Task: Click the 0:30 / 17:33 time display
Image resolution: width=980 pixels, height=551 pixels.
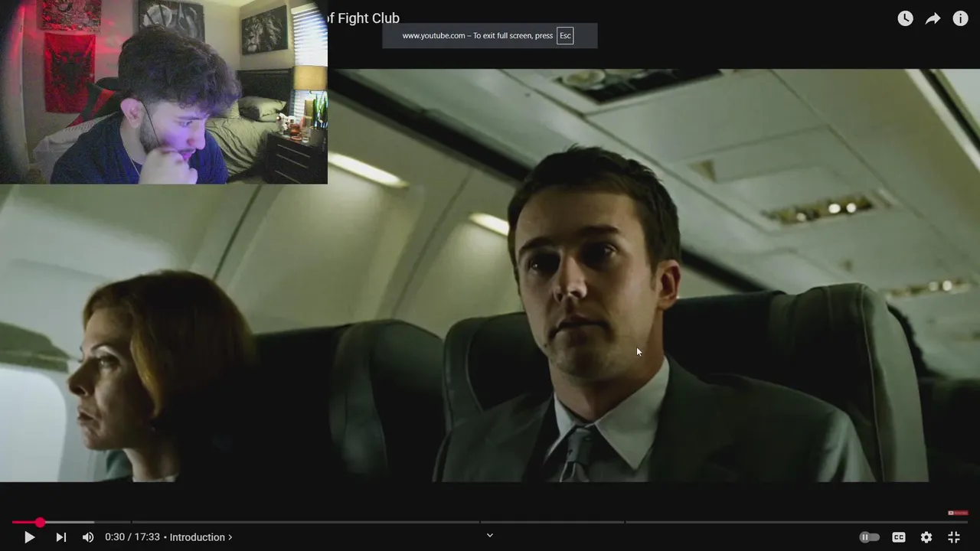Action: [x=132, y=537]
